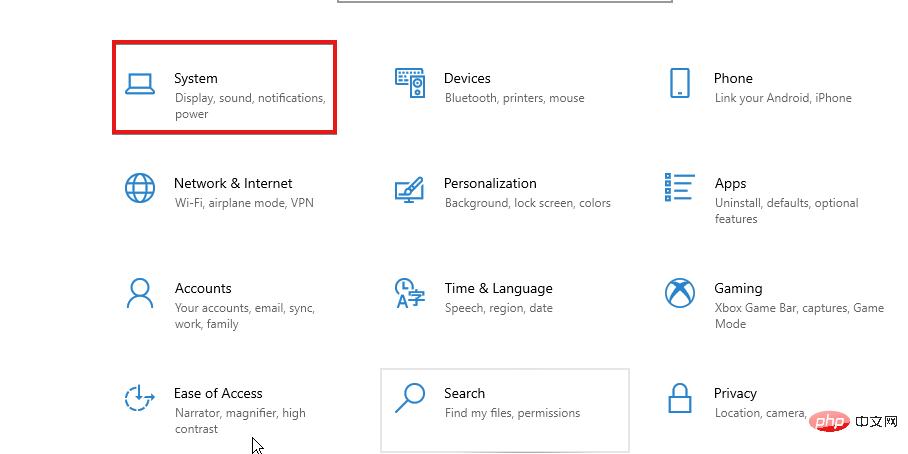The width and height of the screenshot is (908, 454).
Task: Click 'Location, camera,' text under Privacy
Action: (760, 413)
